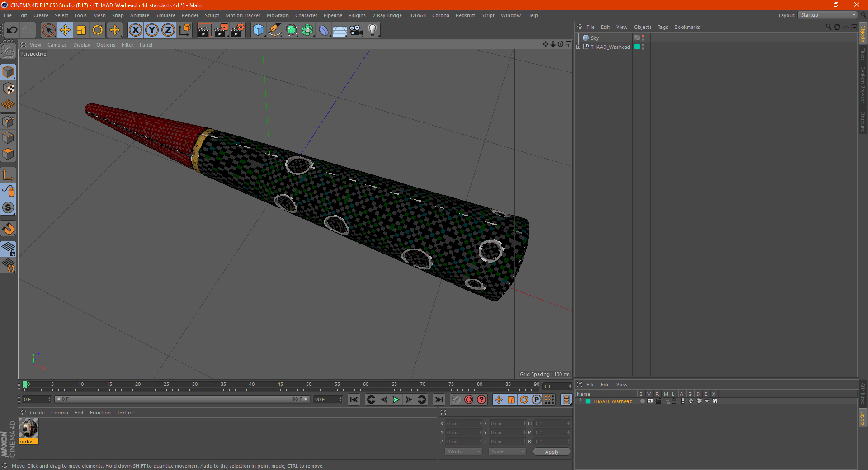The width and height of the screenshot is (868, 470).
Task: Open the World coordinate dropdown
Action: pos(463,451)
